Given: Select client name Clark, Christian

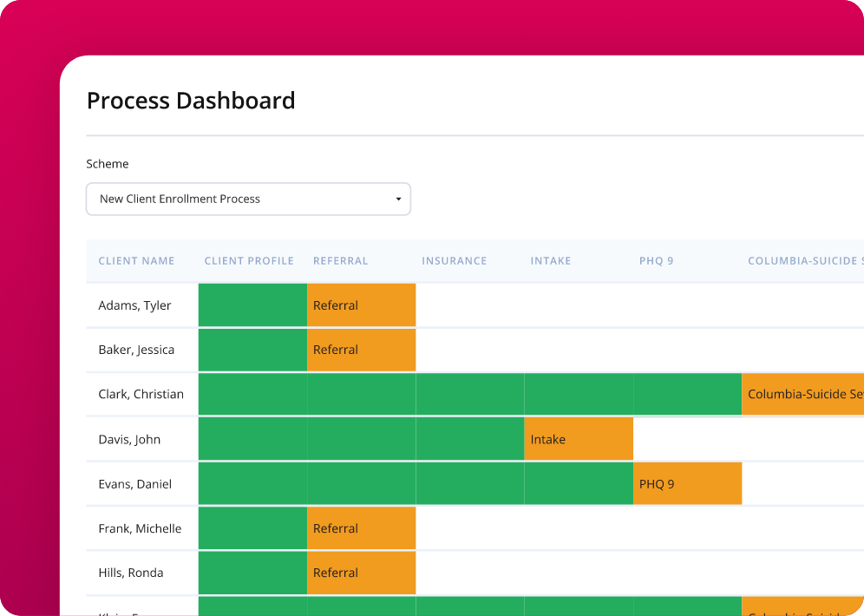Looking at the screenshot, I should [141, 394].
